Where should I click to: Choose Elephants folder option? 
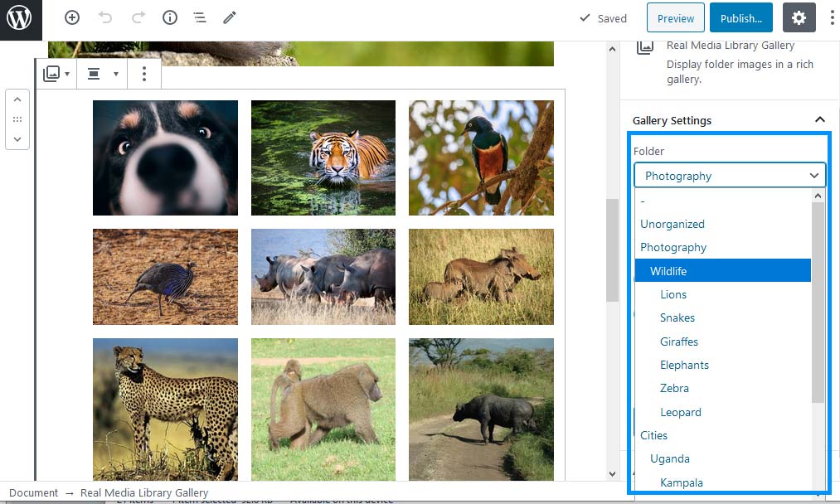tap(684, 365)
